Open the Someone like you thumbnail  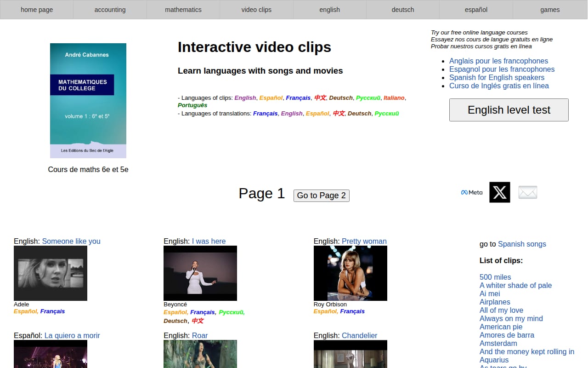point(51,273)
